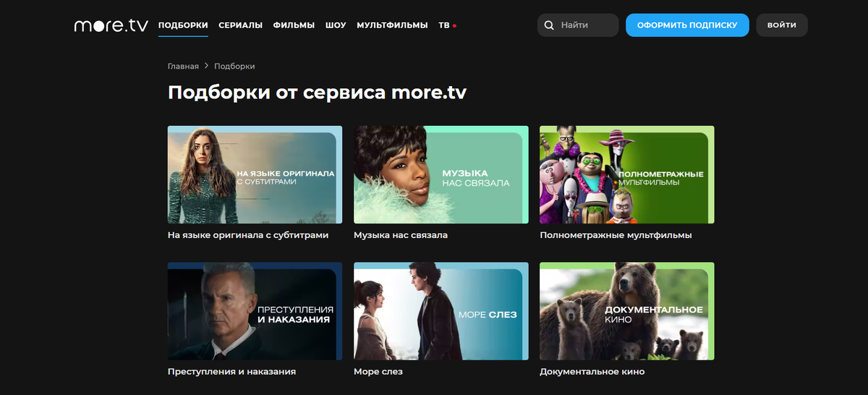Click the Море слез title link
This screenshot has height=395, width=868.
coord(378,371)
